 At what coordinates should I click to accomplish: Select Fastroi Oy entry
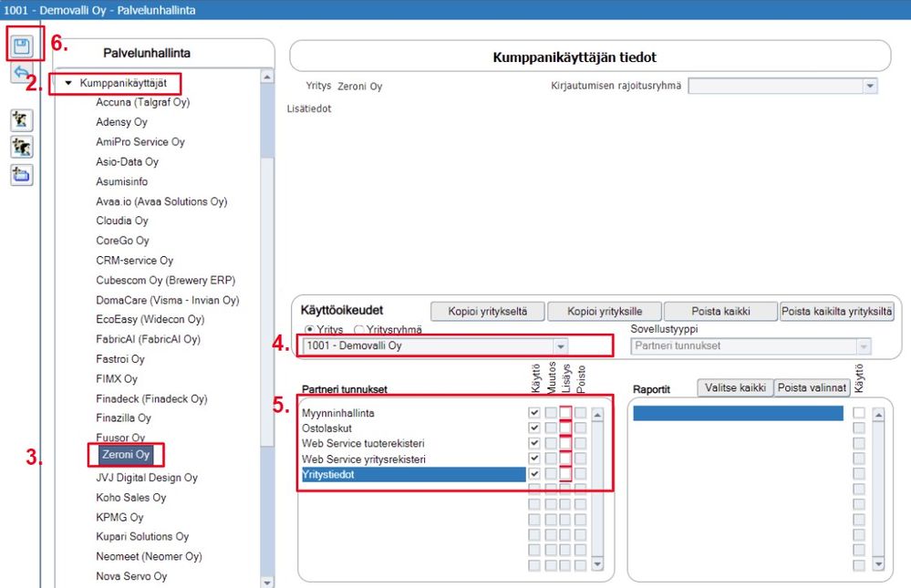[120, 359]
